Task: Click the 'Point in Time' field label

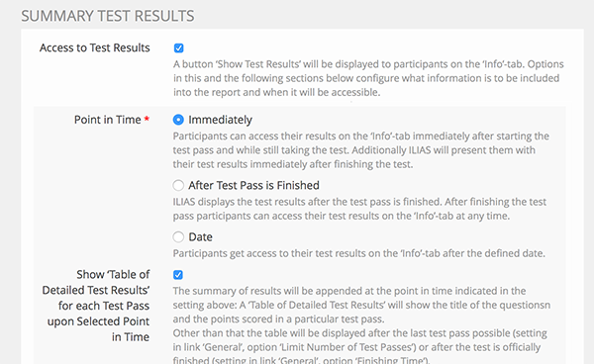Action: click(x=107, y=120)
